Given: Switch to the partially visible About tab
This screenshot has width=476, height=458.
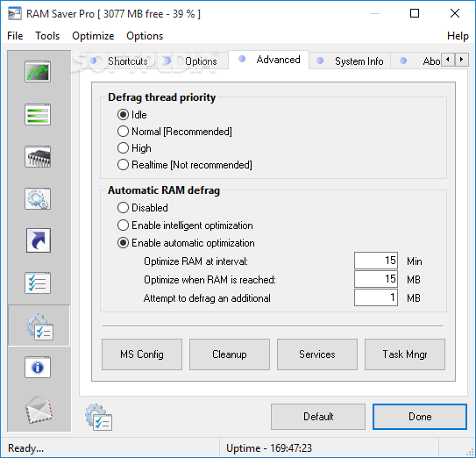Looking at the screenshot, I should (416, 61).
